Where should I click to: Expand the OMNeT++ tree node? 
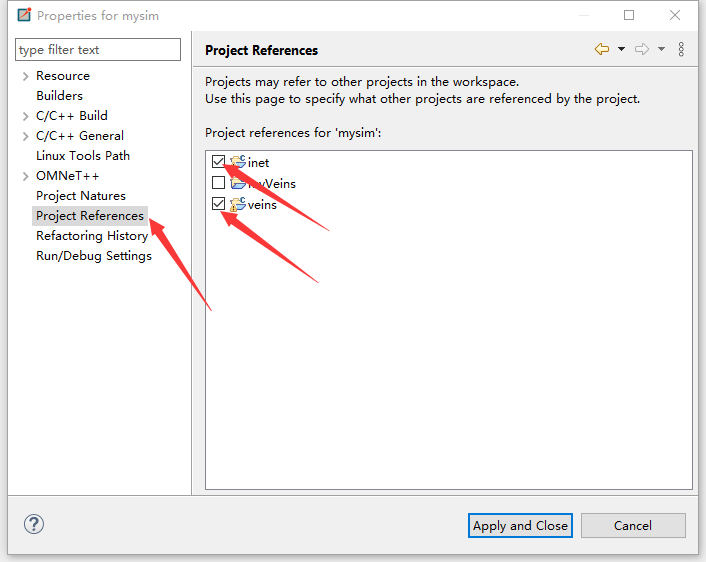[x=25, y=176]
